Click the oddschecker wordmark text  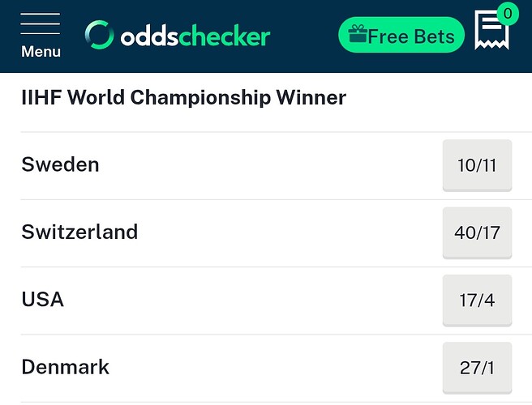pos(195,36)
